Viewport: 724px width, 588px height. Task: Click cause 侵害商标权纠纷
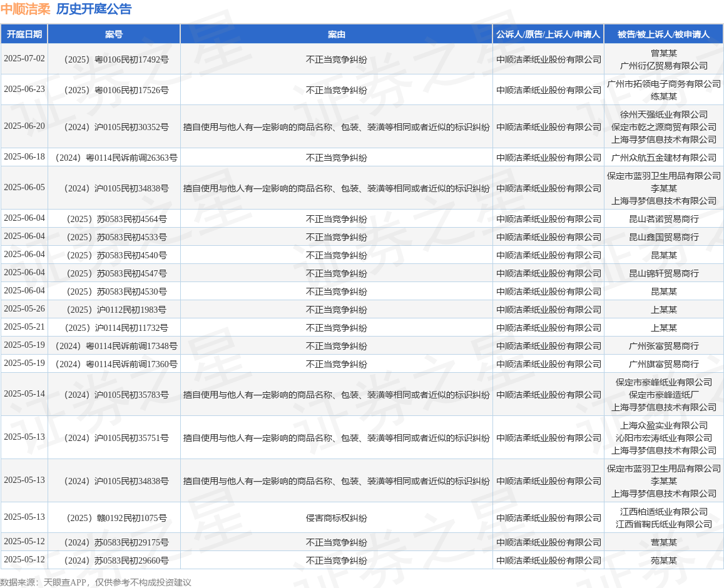coord(336,518)
